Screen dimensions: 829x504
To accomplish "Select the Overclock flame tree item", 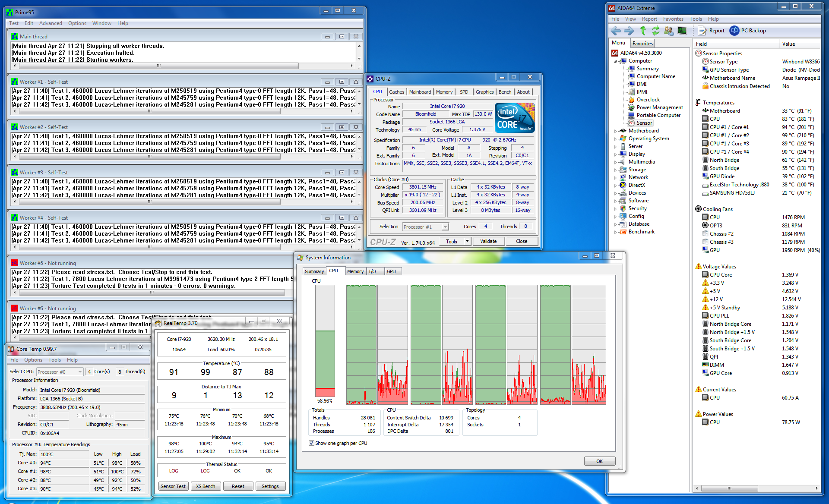I will pyautogui.click(x=648, y=100).
